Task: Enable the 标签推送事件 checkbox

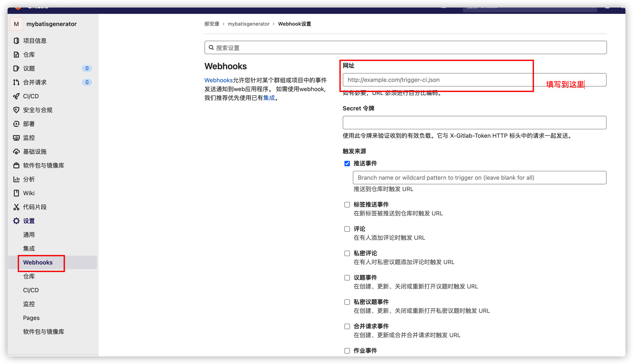Action: coord(347,205)
